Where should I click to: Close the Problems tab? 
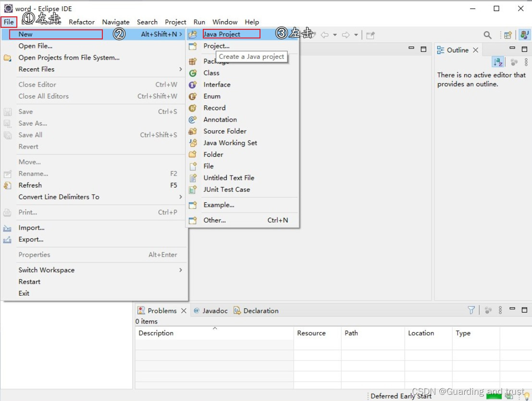point(184,311)
